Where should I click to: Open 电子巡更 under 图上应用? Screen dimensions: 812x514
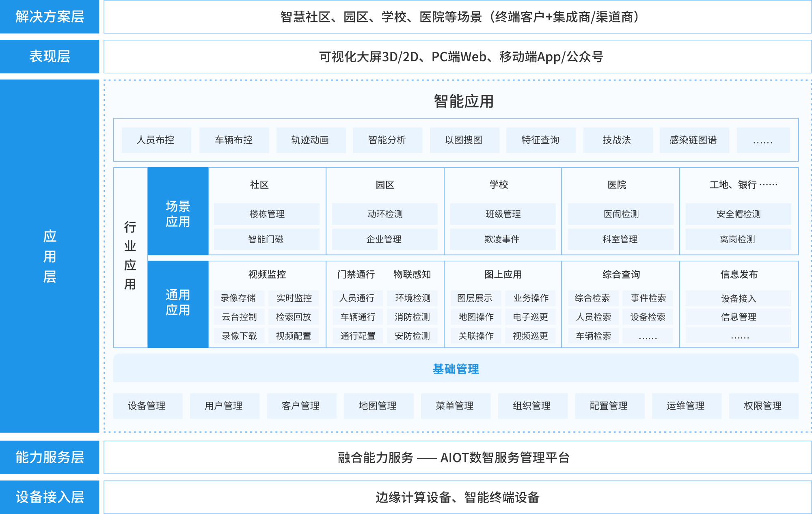coord(530,317)
